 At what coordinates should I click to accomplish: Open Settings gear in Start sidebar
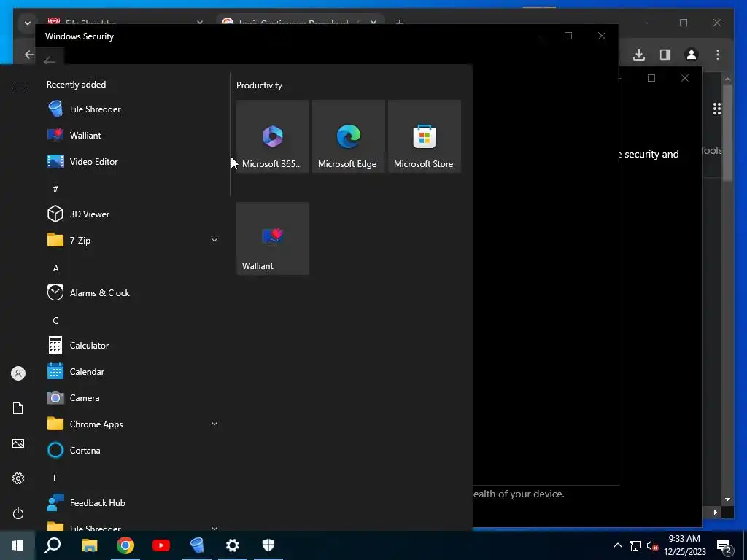[x=18, y=478]
